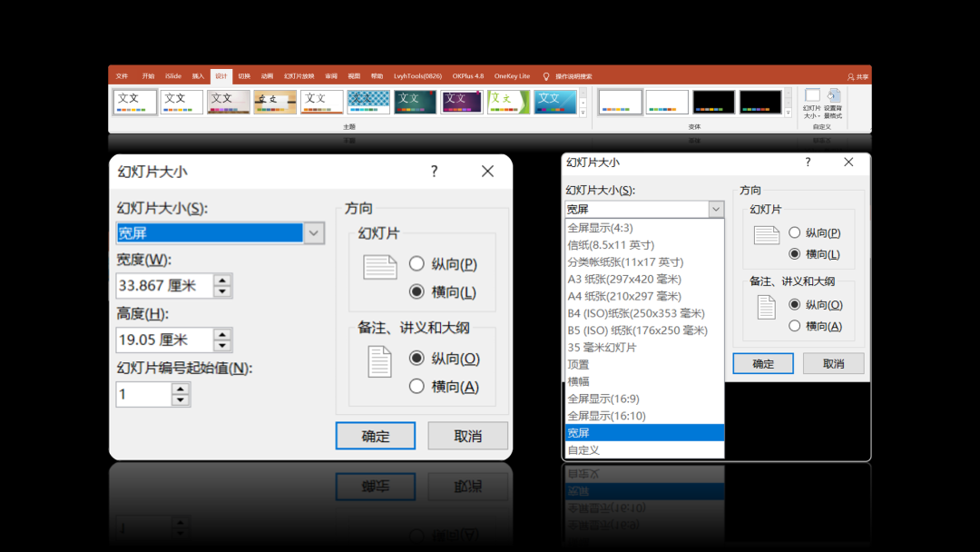This screenshot has height=552, width=980.
Task: Increase the 宽度 width spinner value
Action: (222, 280)
